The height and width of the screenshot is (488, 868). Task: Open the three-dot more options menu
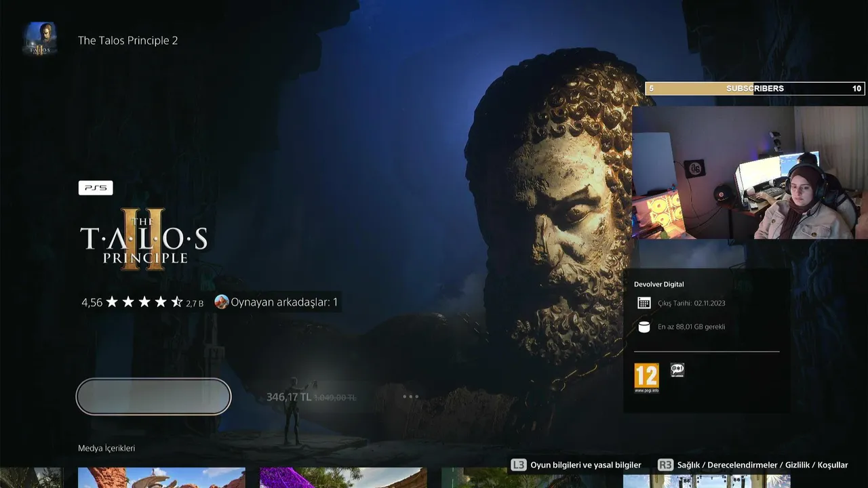click(x=410, y=396)
